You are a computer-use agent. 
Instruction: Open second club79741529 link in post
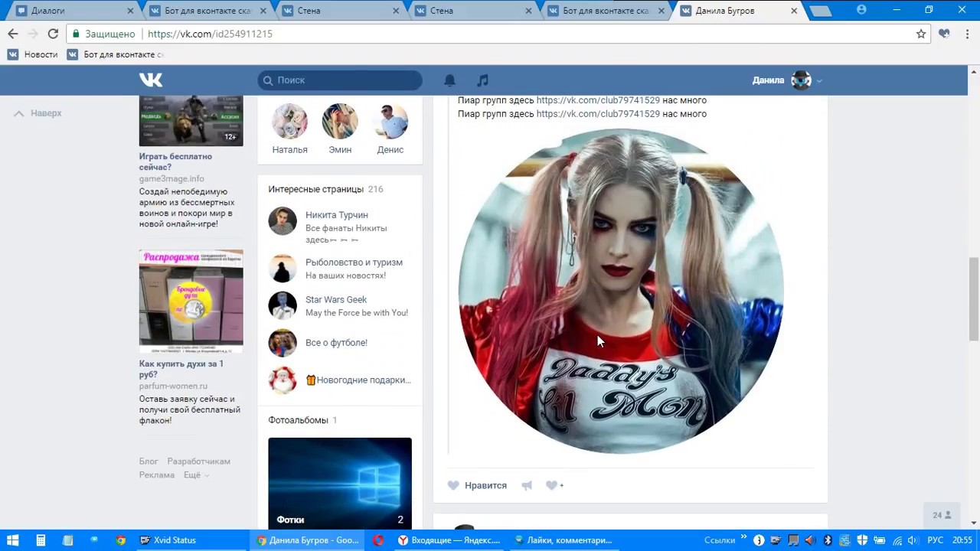click(x=598, y=114)
